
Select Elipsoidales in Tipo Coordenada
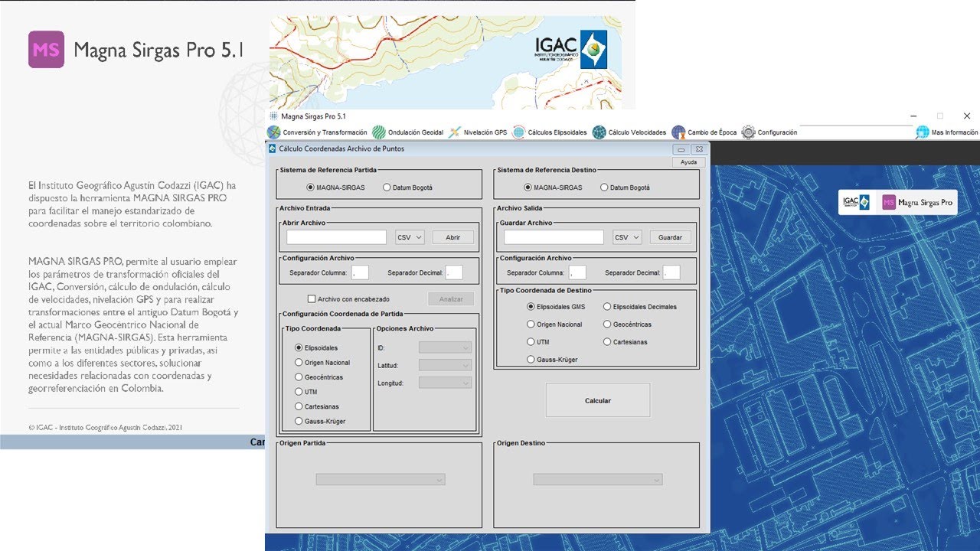click(x=299, y=347)
